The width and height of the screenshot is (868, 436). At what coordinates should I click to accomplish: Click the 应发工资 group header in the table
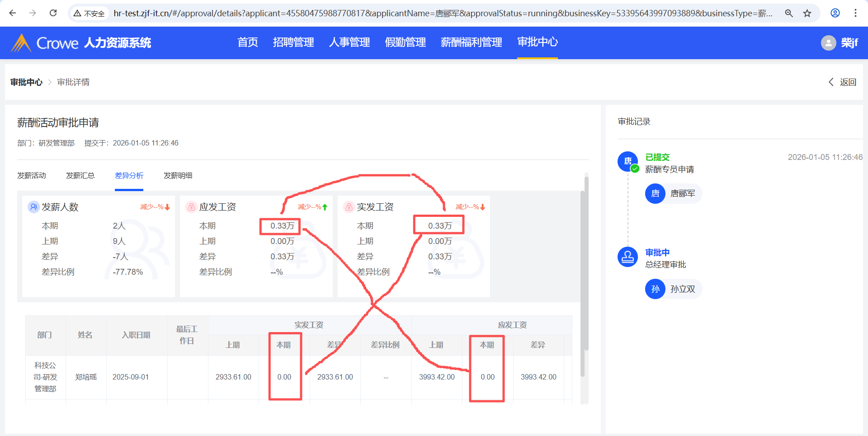[512, 325]
